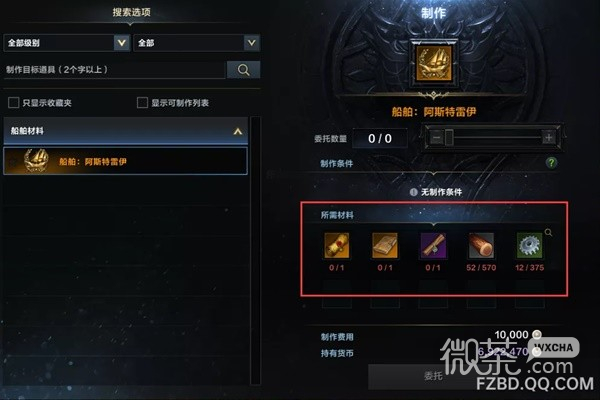600x400 pixels.
Task: Click the golden scroll material icon
Action: [x=336, y=245]
